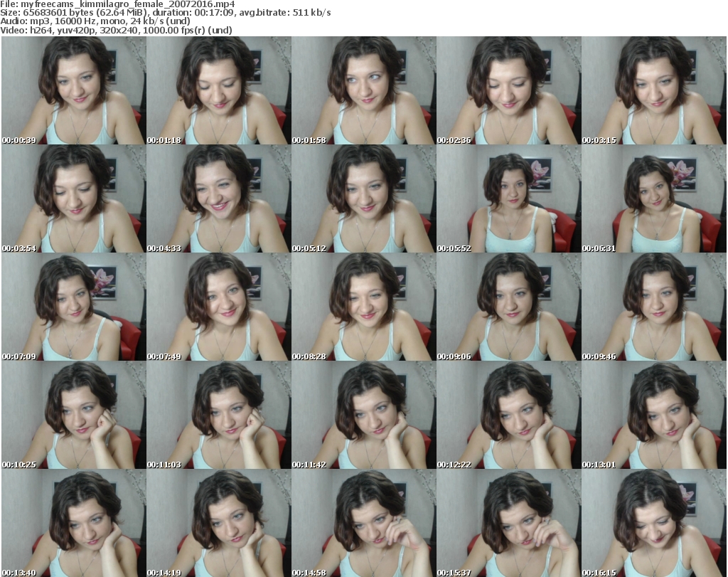728x577 pixels.
Task: Open the frame stamped 00:07:09
Action: click(74, 307)
